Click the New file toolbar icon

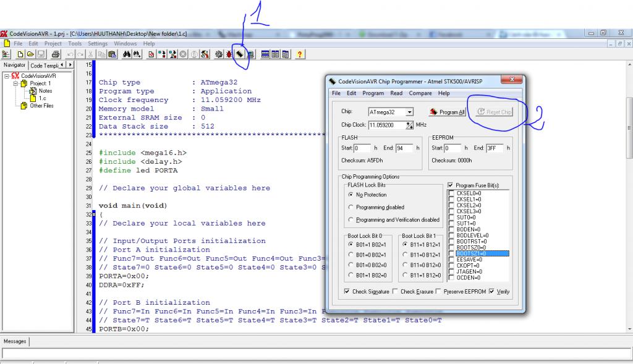click(x=20, y=54)
